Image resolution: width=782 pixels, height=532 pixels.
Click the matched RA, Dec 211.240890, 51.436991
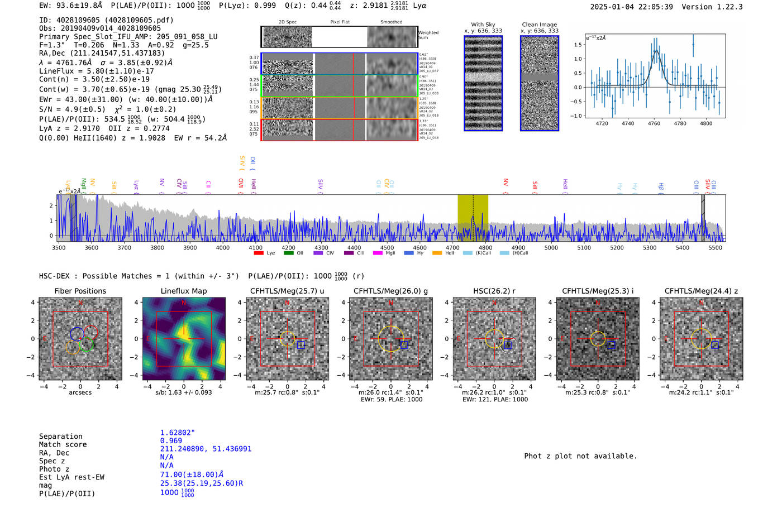pyautogui.click(x=206, y=449)
